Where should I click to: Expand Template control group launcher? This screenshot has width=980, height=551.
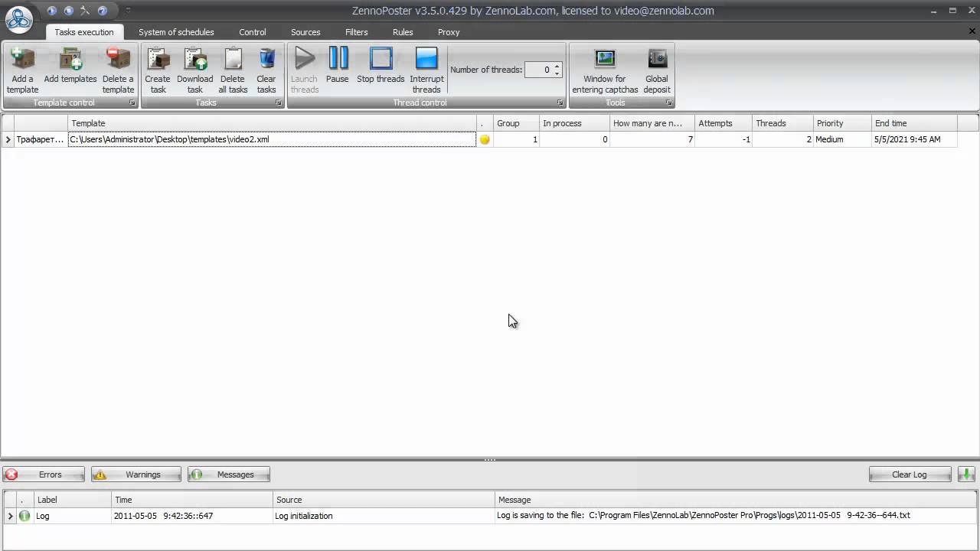[132, 103]
